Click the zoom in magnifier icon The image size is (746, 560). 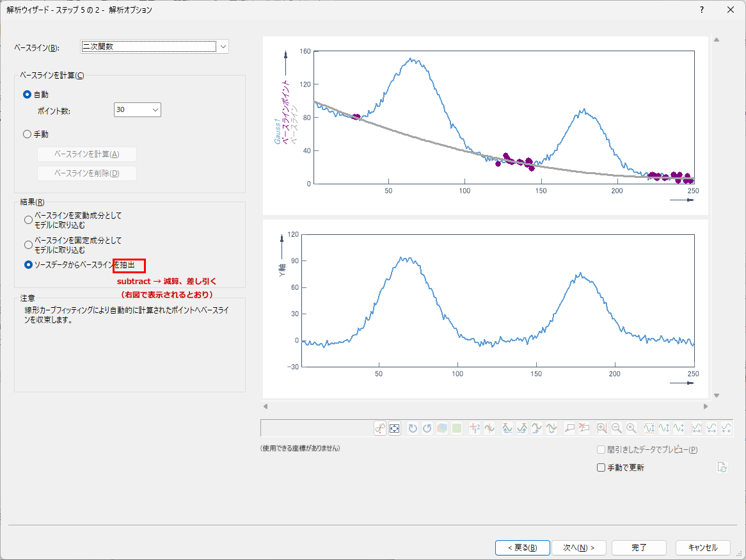[601, 429]
